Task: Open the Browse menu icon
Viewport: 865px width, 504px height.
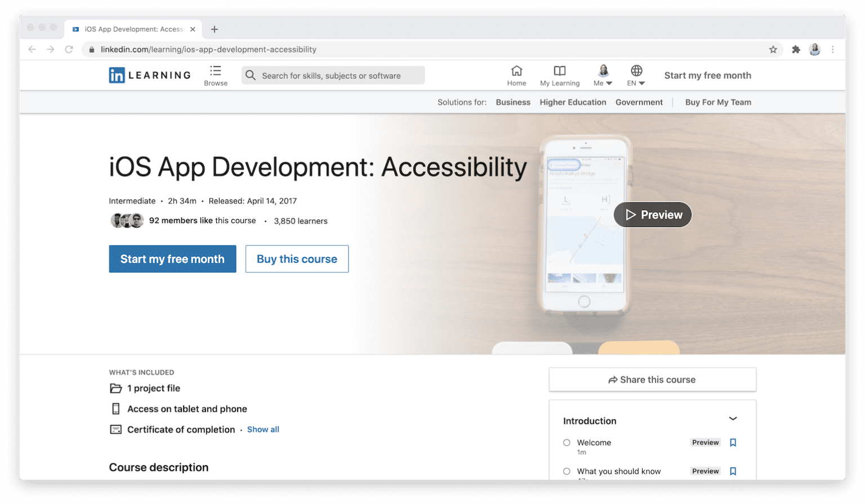Action: pos(215,71)
